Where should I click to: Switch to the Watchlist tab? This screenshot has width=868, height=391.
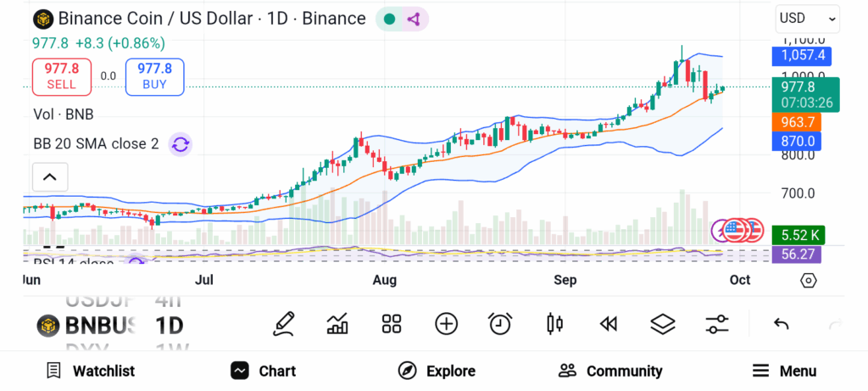[91, 371]
